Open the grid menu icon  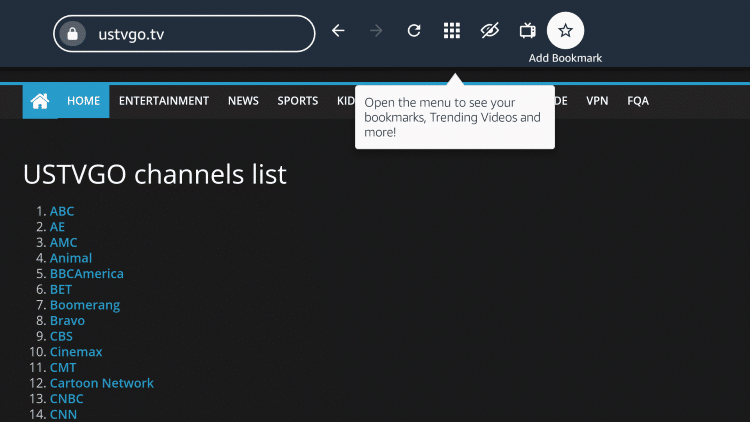(452, 31)
